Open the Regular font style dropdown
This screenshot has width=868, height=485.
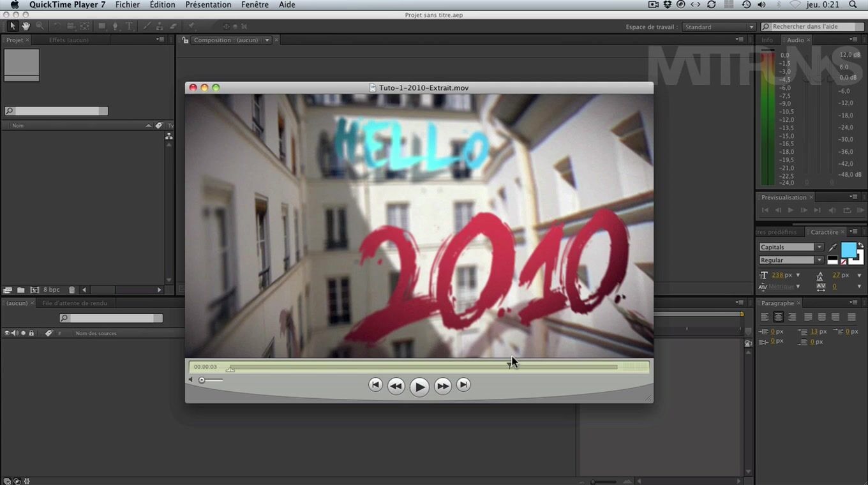coord(791,260)
